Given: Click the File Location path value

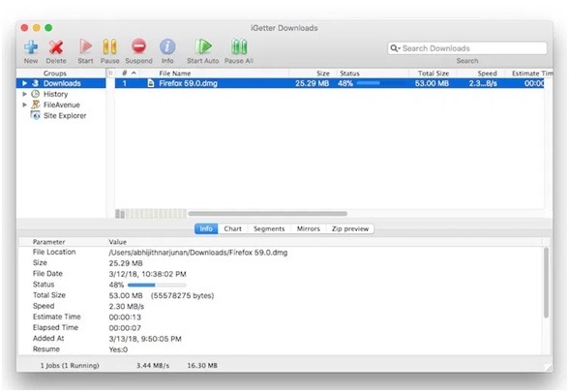Looking at the screenshot, I should (198, 253).
